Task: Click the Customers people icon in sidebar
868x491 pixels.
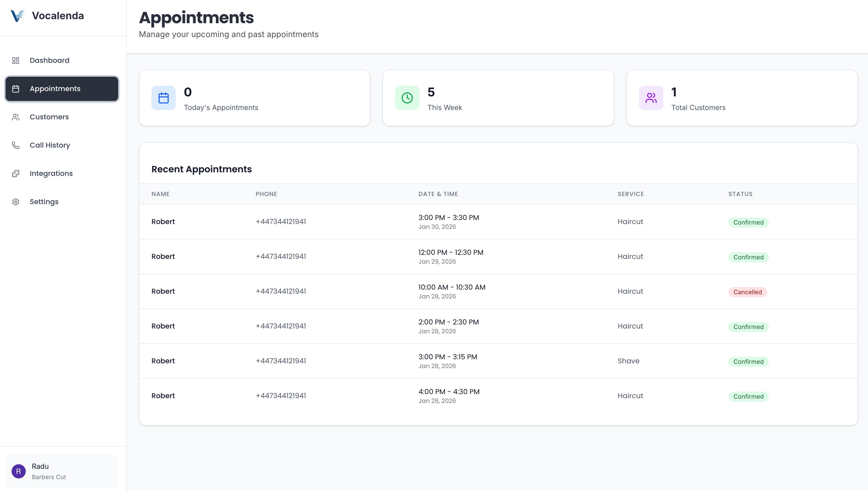Action: coord(15,117)
